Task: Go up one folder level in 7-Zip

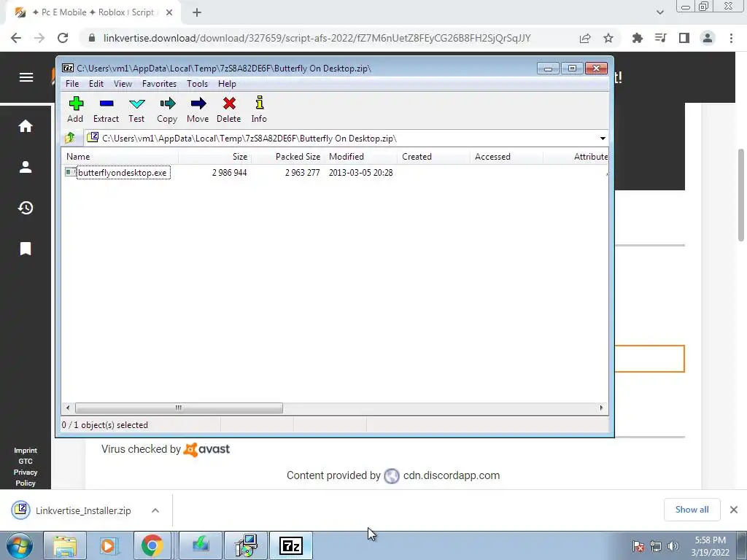Action: point(70,138)
